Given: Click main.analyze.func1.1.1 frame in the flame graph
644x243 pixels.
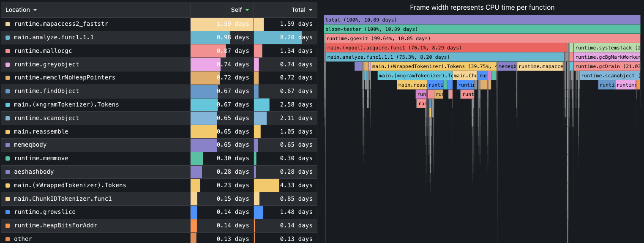Looking at the screenshot, I should (445, 57).
